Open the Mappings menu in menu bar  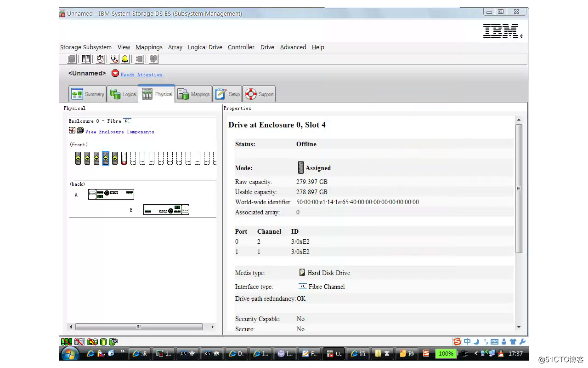pos(149,47)
